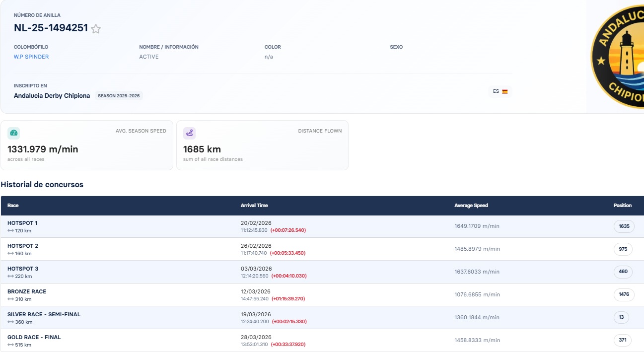644x352 pixels.
Task: Click the Andalucia Derby Chipiona race name
Action: [x=52, y=96]
